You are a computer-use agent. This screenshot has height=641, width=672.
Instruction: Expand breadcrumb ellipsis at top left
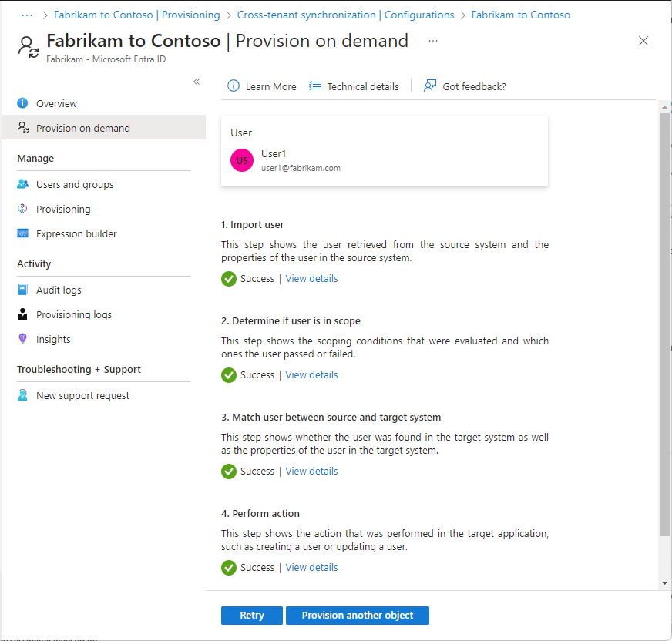click(28, 15)
